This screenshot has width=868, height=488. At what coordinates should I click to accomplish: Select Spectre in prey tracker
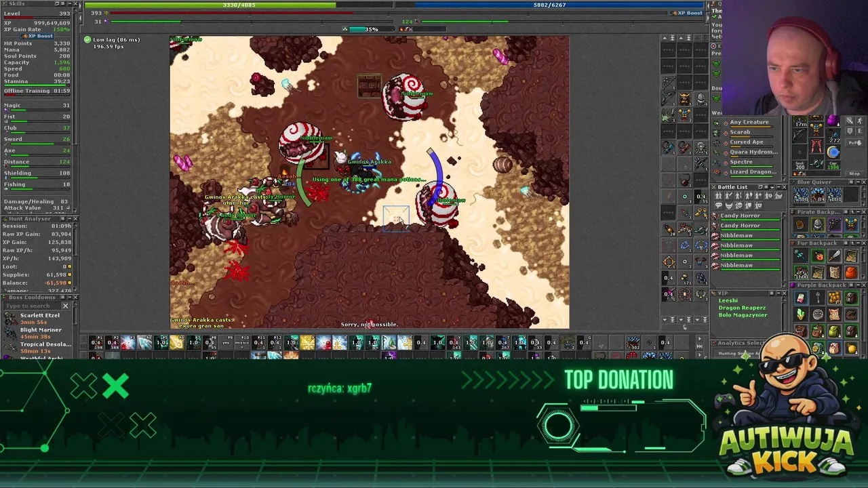(745, 163)
